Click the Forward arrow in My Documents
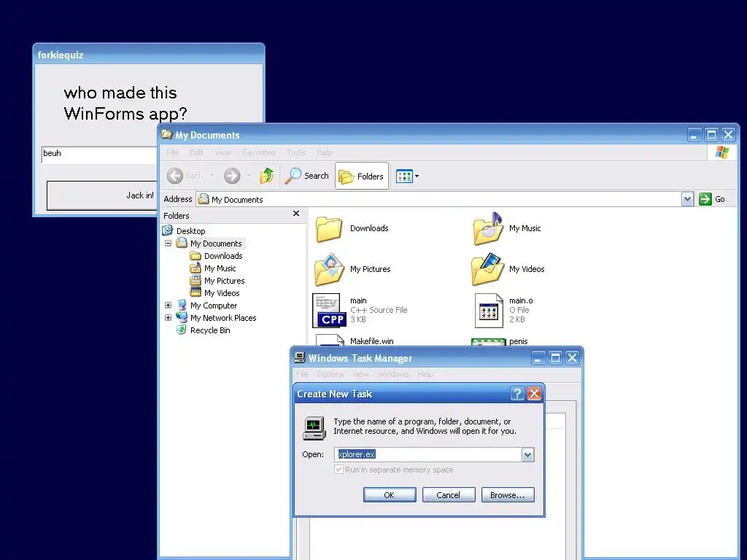The height and width of the screenshot is (560, 747). click(x=232, y=176)
